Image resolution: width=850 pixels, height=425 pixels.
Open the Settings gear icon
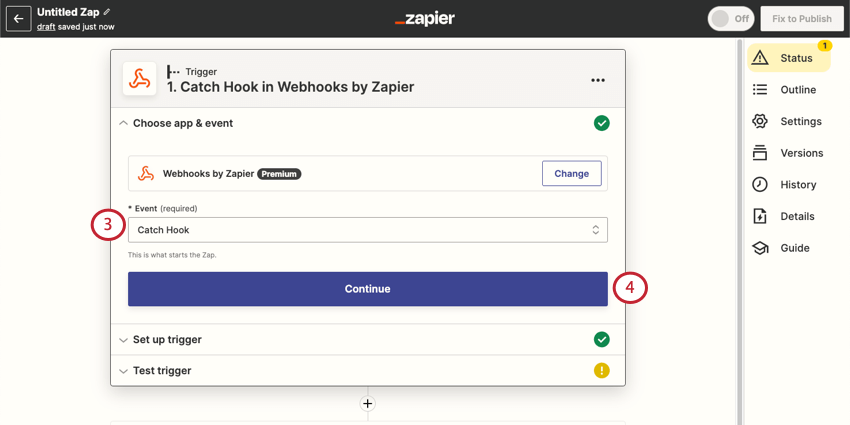click(x=760, y=121)
